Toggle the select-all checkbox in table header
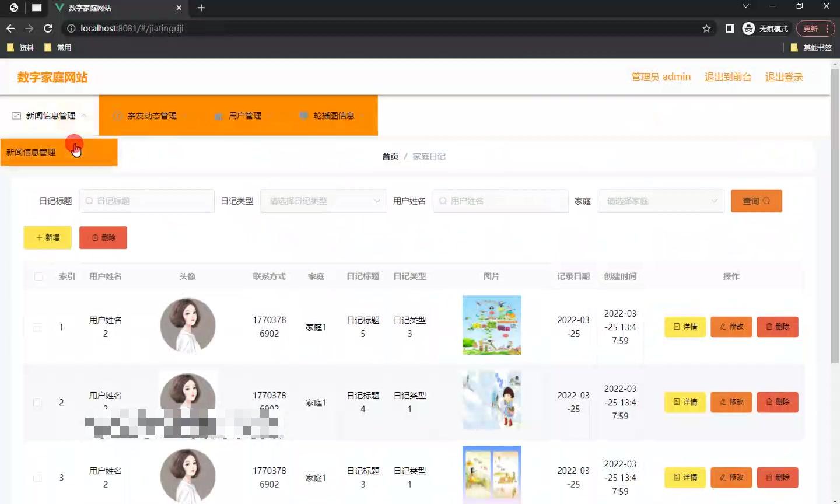840x504 pixels. [37, 276]
